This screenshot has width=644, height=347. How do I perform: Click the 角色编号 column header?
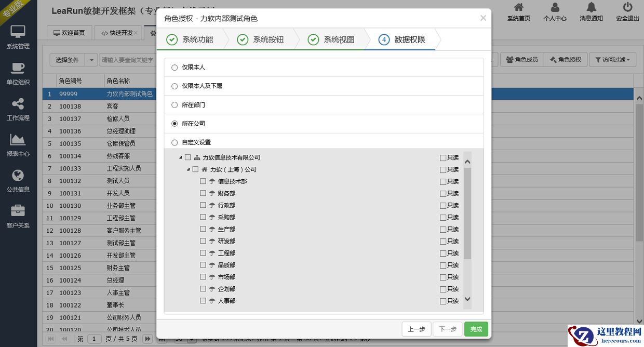click(x=79, y=81)
